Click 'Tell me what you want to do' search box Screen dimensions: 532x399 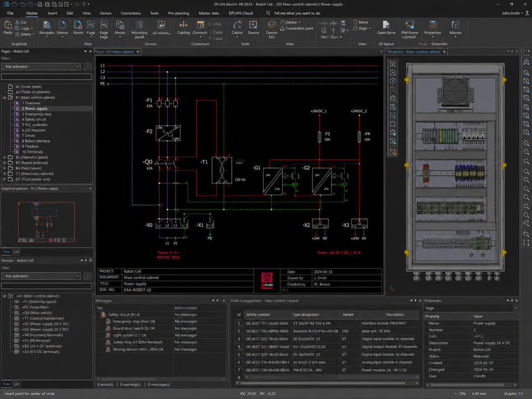297,13
